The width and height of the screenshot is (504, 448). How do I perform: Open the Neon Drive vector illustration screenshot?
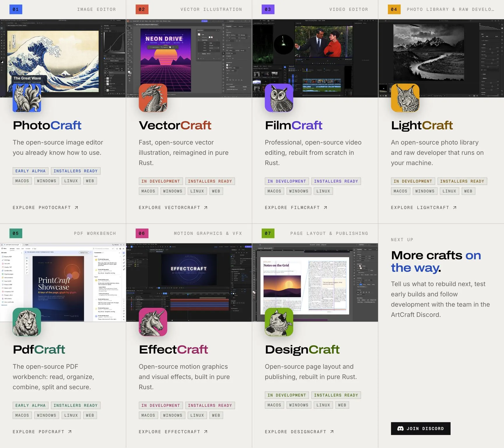(x=189, y=58)
